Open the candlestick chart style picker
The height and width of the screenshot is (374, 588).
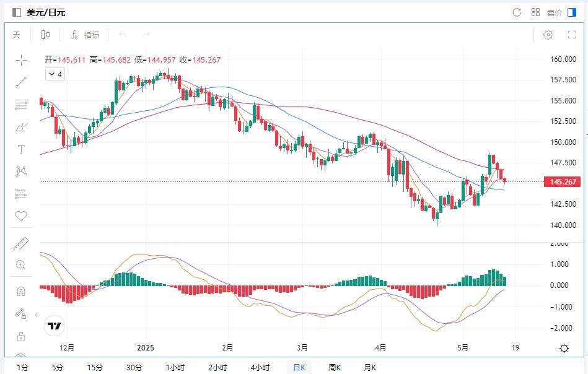coord(45,35)
